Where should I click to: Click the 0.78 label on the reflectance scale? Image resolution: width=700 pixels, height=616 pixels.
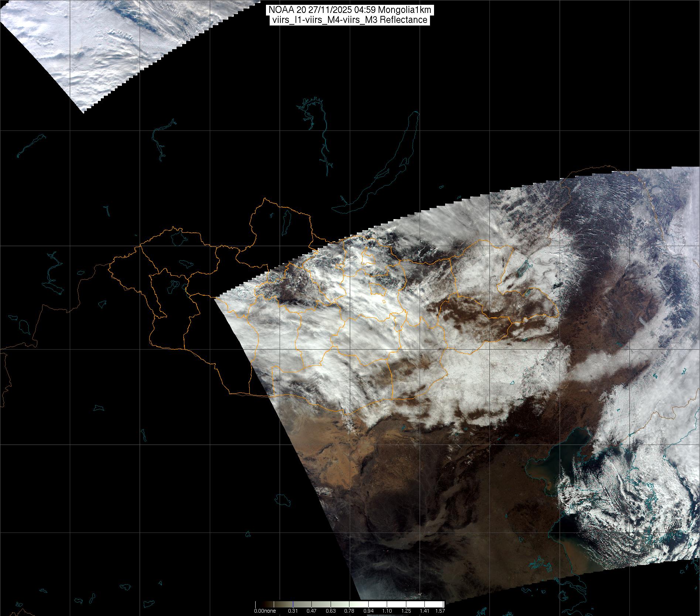pyautogui.click(x=349, y=611)
